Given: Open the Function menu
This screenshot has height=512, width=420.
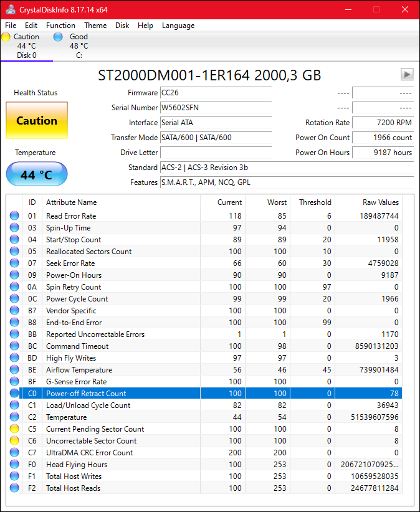Looking at the screenshot, I should pos(60,26).
